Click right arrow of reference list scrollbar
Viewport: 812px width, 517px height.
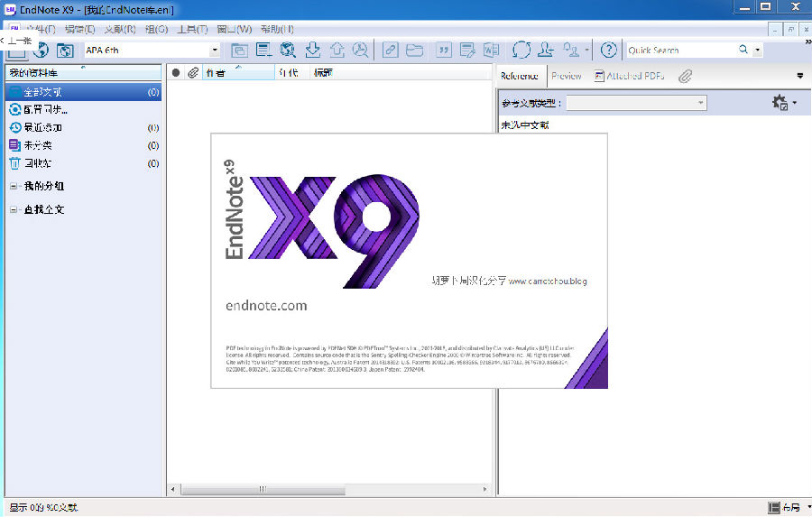(485, 489)
